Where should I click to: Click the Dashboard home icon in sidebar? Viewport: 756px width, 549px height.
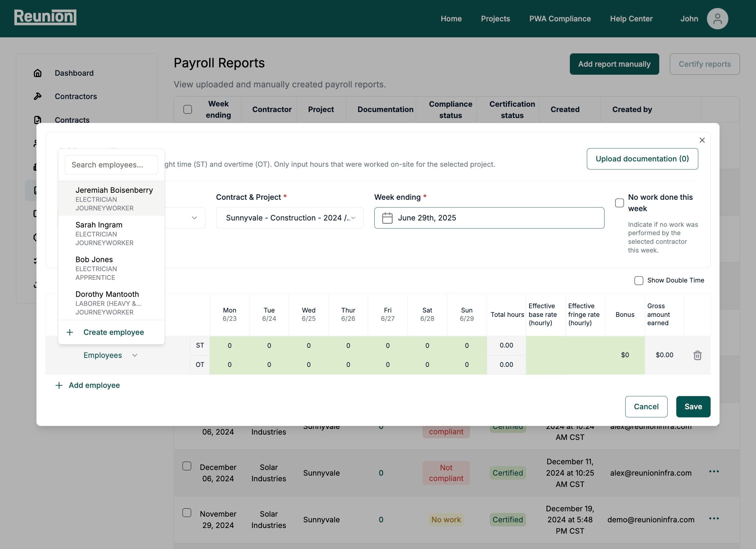[38, 73]
